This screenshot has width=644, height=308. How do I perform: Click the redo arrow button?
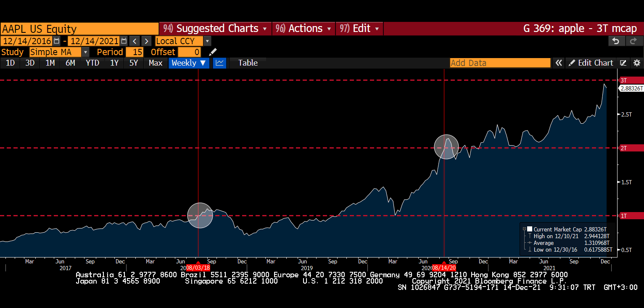(634, 41)
